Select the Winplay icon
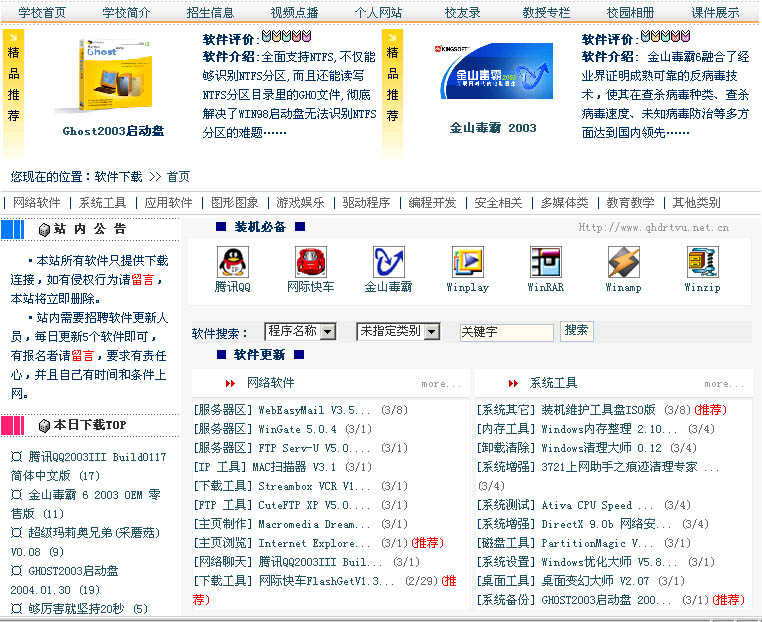762x622 pixels. click(468, 262)
